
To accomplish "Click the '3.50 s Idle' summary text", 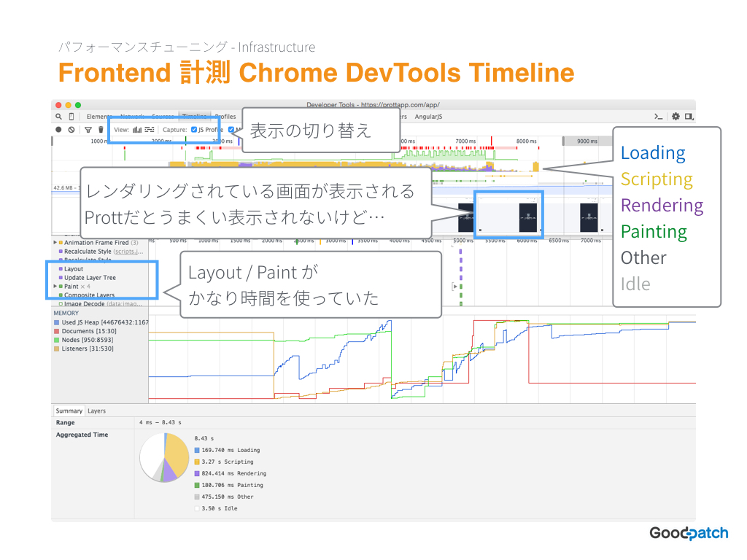I will click(219, 508).
